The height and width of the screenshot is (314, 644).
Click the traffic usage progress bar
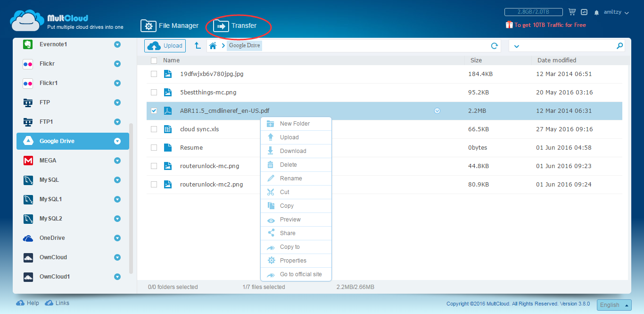(533, 12)
